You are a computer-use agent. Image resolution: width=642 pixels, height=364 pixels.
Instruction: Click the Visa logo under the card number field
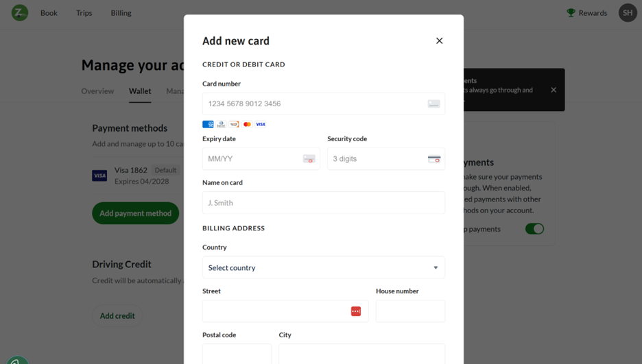click(x=261, y=124)
